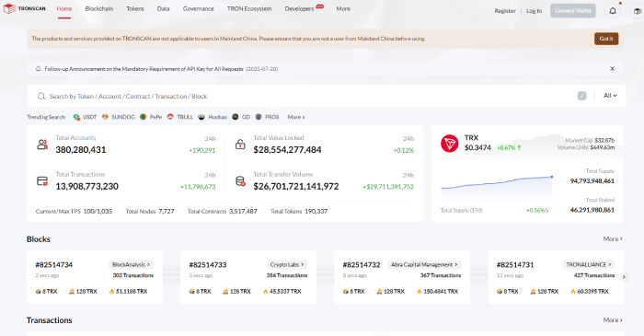Image resolution: width=644 pixels, height=336 pixels.
Task: Open the Data menu
Action: tap(163, 8)
